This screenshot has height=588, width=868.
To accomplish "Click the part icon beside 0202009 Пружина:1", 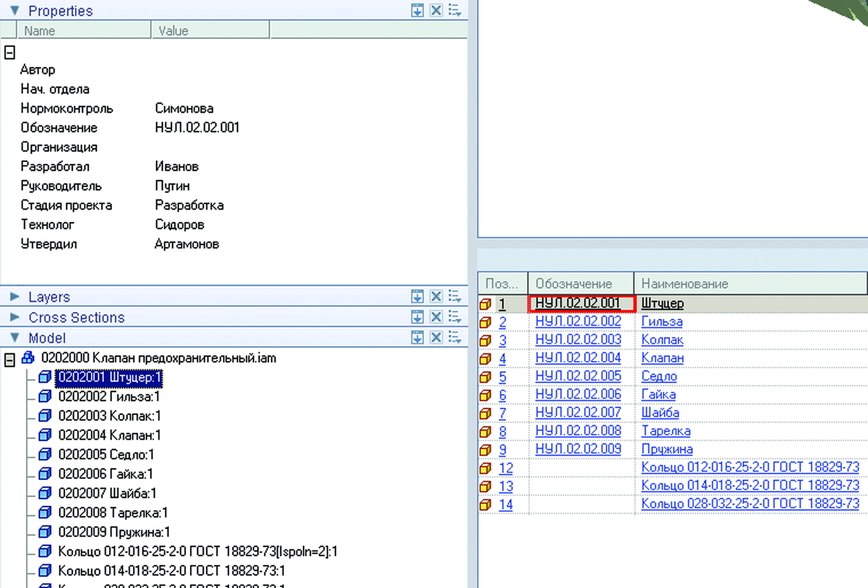I will [x=45, y=532].
